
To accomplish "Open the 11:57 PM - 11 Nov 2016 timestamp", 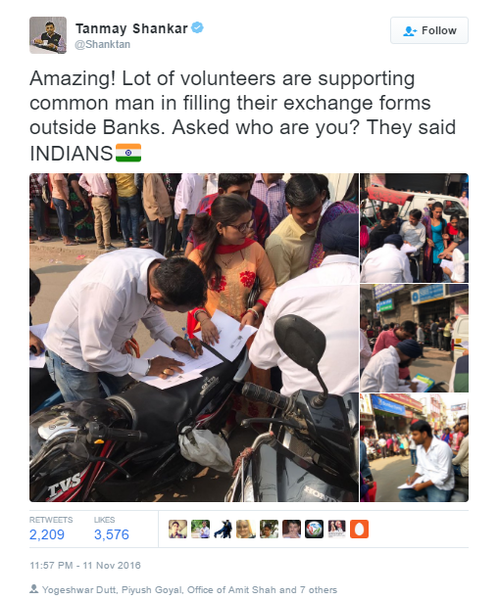I will pyautogui.click(x=85, y=565).
